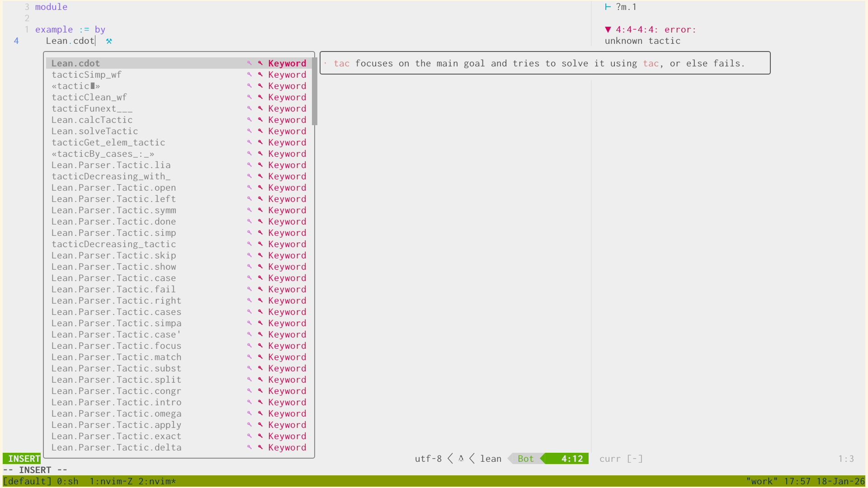Viewport: 868px width, 488px height.
Task: Click the lean filetype label in statusline
Action: (491, 459)
